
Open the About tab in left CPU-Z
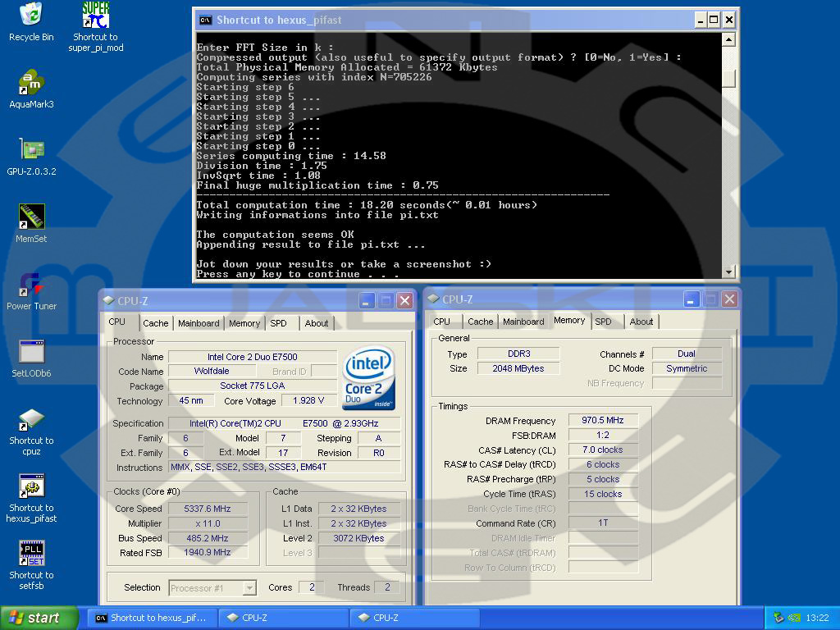click(x=317, y=323)
